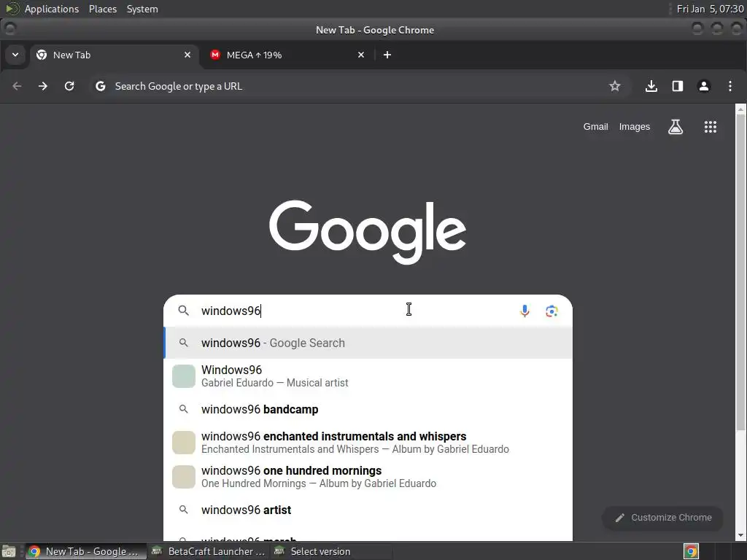
Task: Bookmark this tab with the star icon
Action: pyautogui.click(x=614, y=86)
